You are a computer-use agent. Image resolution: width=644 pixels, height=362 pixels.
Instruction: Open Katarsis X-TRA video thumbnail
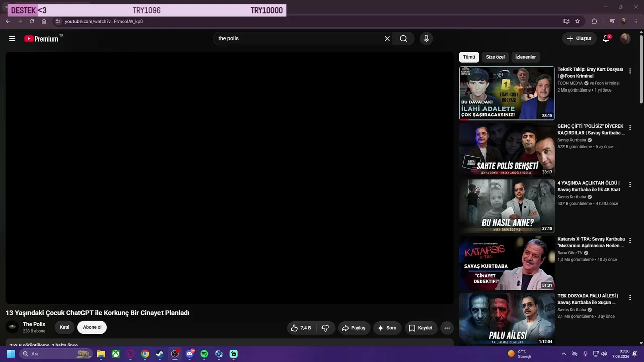click(507, 262)
